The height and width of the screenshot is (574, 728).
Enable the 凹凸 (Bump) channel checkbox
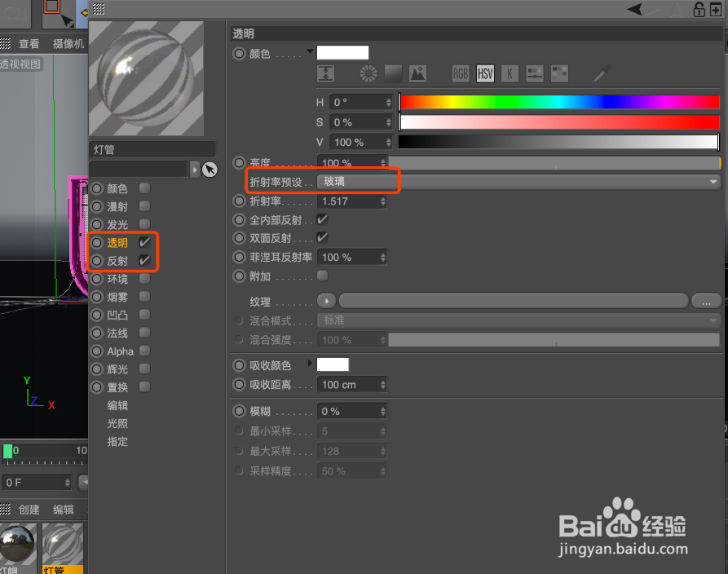[143, 315]
